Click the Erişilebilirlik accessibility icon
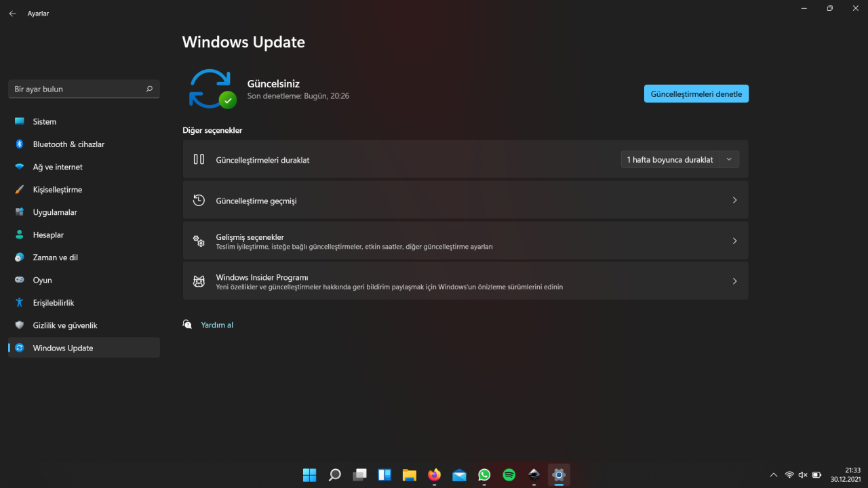The width and height of the screenshot is (868, 488). click(x=20, y=303)
